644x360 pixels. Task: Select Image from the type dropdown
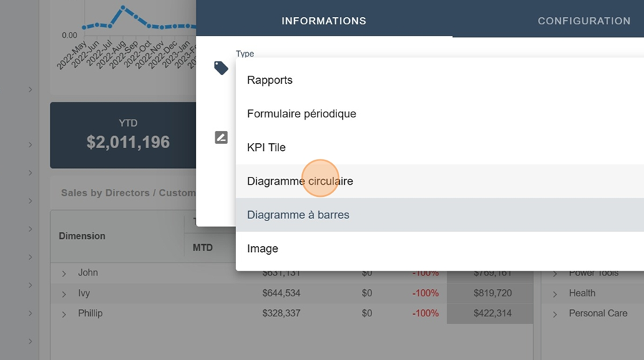pos(262,248)
